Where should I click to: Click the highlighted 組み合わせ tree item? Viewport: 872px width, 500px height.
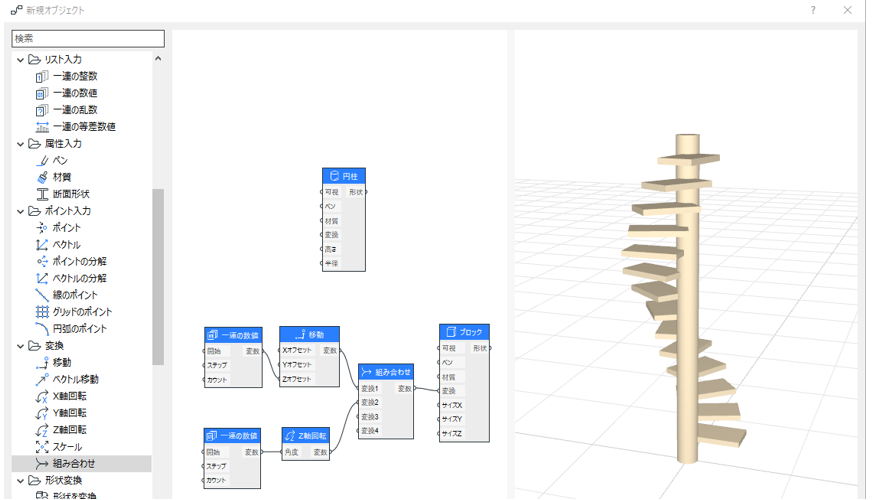(x=81, y=463)
